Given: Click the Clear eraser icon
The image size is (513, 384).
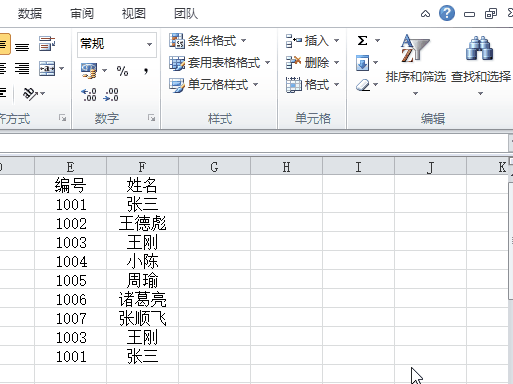Looking at the screenshot, I should click(363, 85).
